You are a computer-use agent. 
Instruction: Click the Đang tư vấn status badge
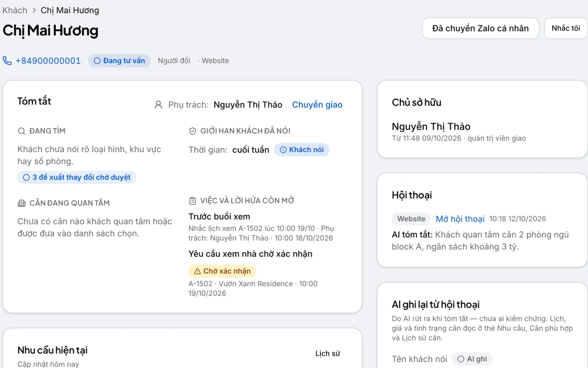coord(120,61)
